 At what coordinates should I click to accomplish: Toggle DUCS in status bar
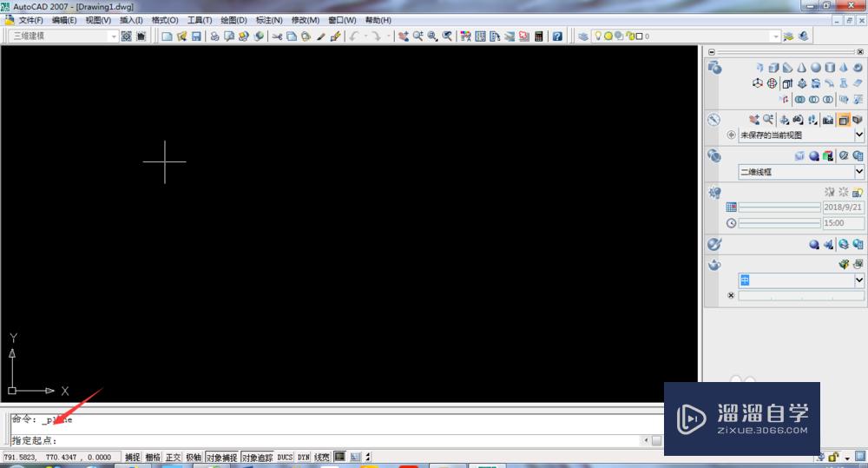[x=285, y=458]
